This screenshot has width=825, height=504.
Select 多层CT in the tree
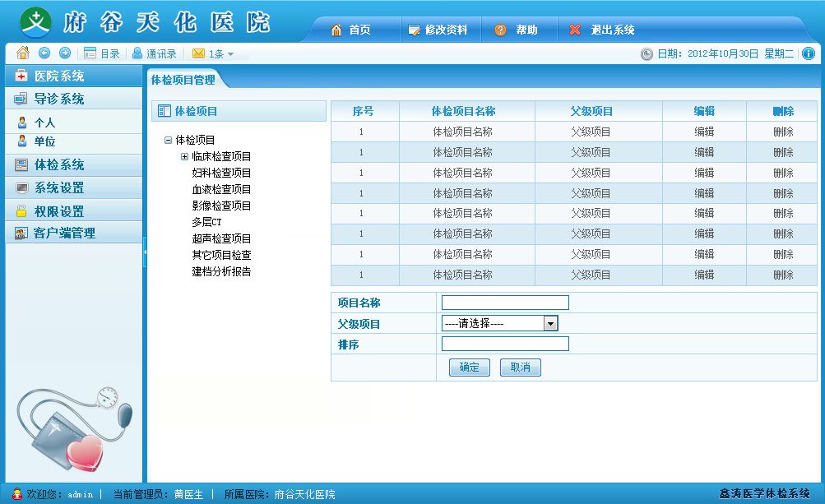[206, 222]
